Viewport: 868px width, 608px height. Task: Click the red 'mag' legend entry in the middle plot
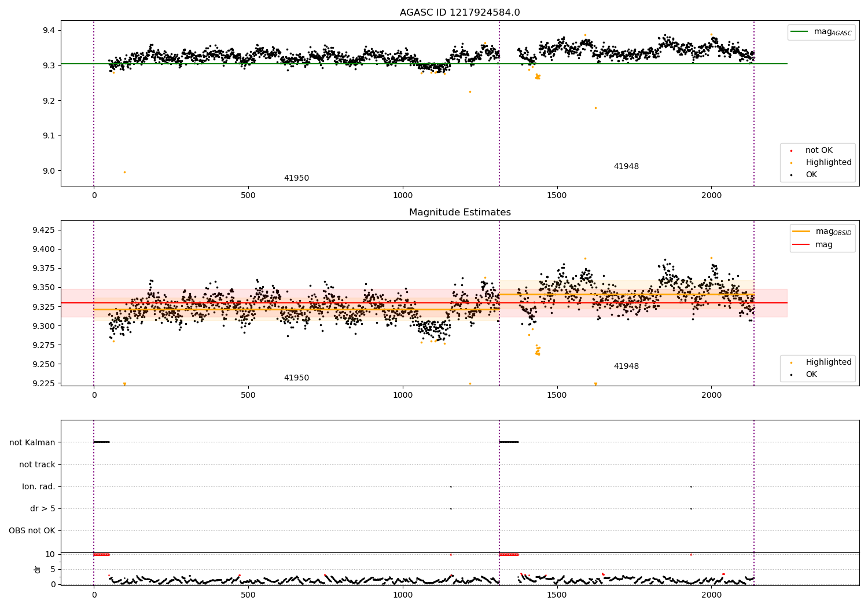tap(812, 245)
